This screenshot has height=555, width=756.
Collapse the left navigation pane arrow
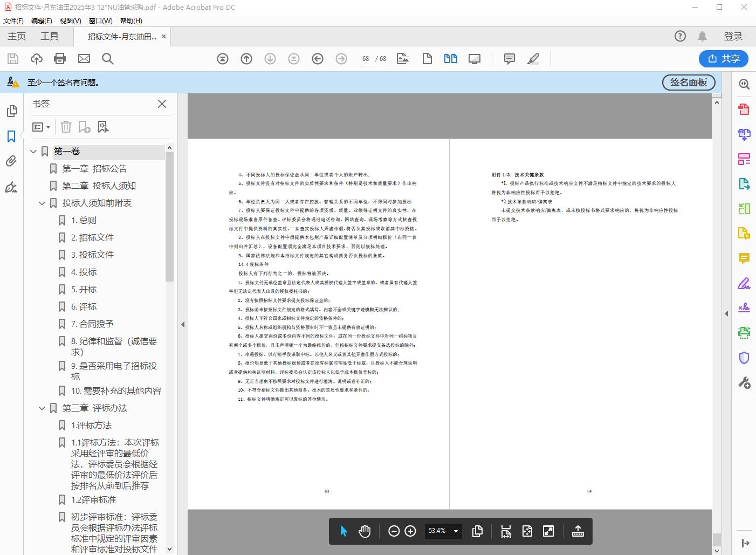183,324
